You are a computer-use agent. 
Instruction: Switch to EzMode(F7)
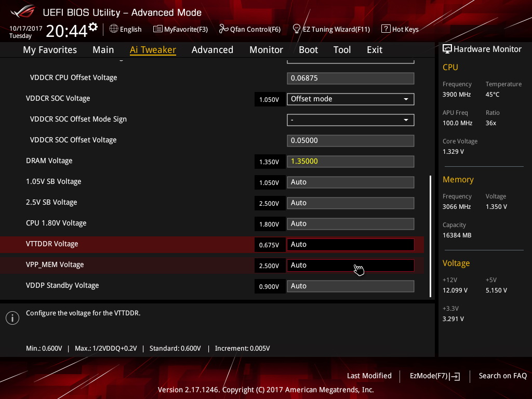[x=435, y=376]
